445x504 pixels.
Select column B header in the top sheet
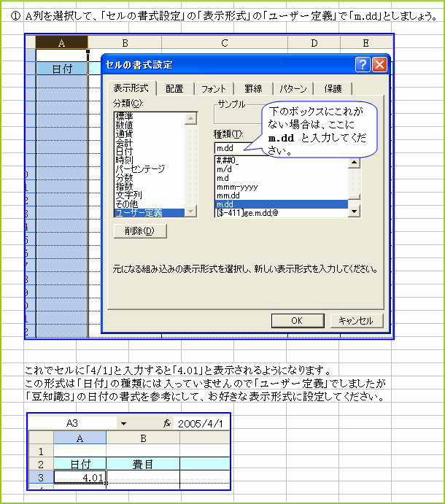pyautogui.click(x=125, y=42)
